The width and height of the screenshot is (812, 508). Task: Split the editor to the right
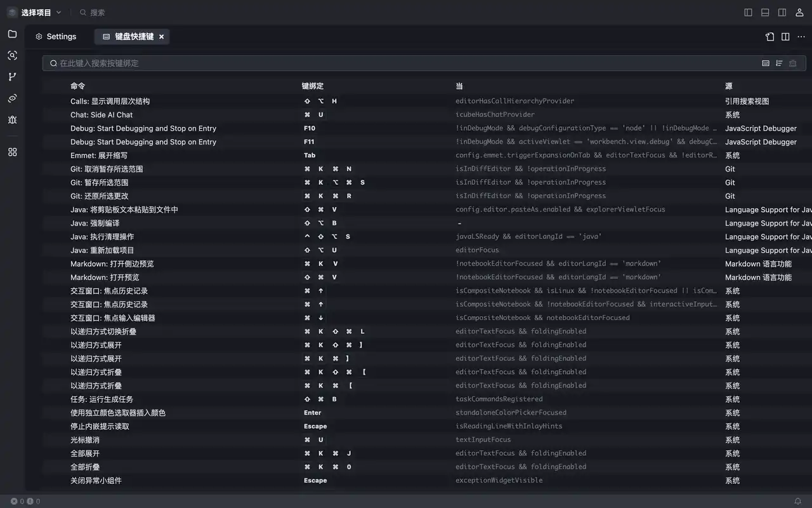(x=785, y=37)
